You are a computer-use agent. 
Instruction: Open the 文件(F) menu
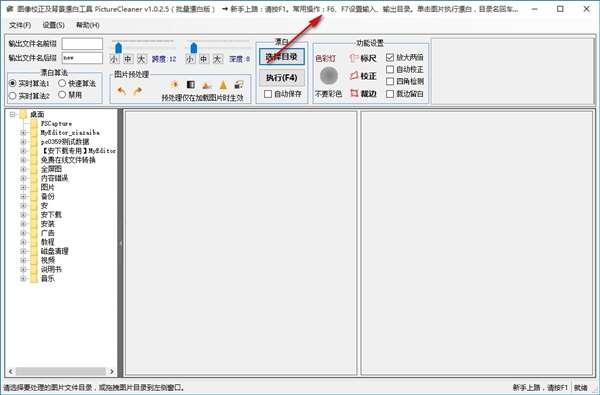click(20, 25)
